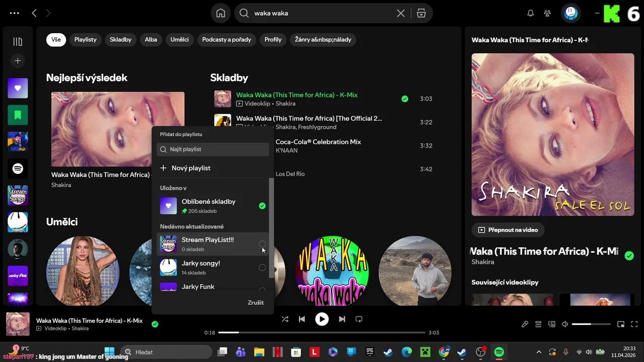Screen dimensions: 644x362
Task: Open the queue icon
Action: (x=538, y=324)
